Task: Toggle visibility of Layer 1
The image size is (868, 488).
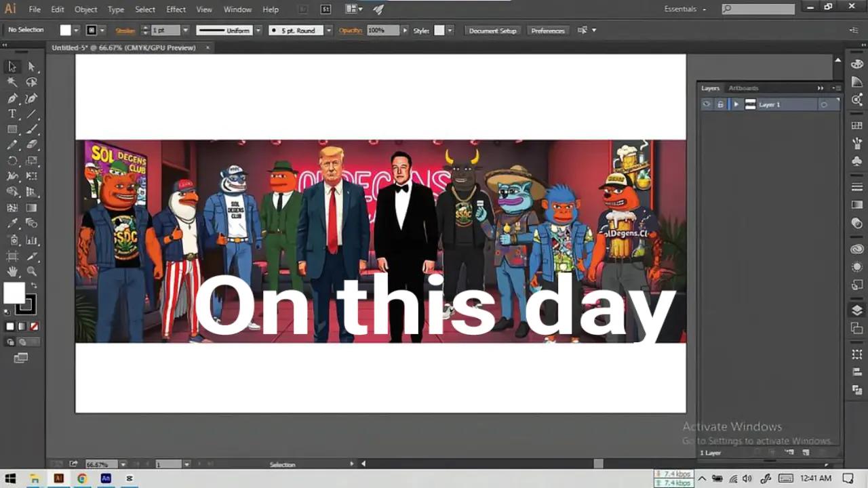Action: 707,104
